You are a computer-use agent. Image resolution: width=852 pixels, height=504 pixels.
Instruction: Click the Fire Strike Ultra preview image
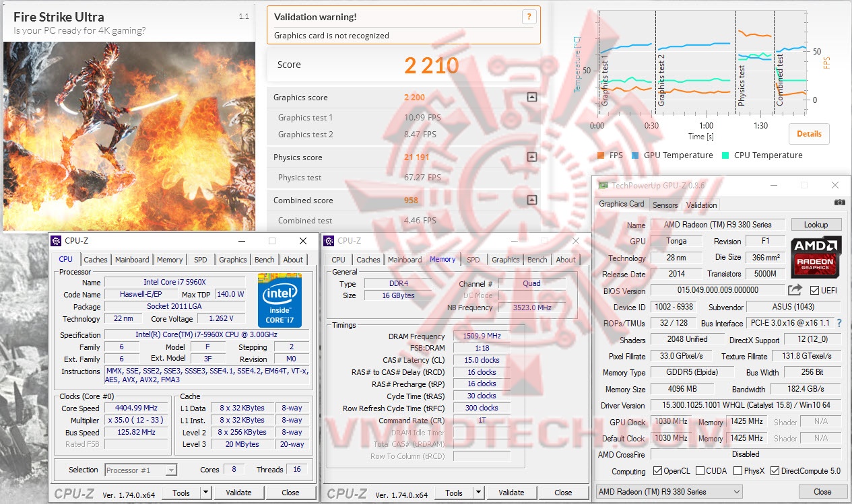(x=129, y=137)
